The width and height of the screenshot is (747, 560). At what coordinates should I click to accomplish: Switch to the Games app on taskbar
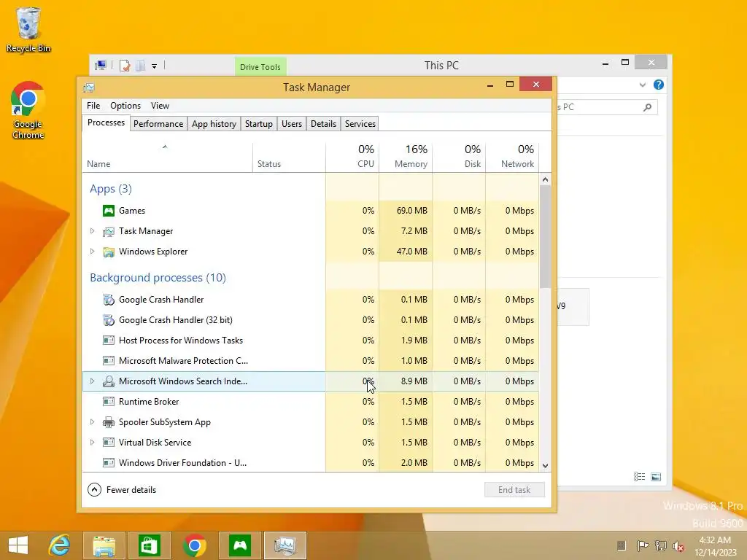239,545
